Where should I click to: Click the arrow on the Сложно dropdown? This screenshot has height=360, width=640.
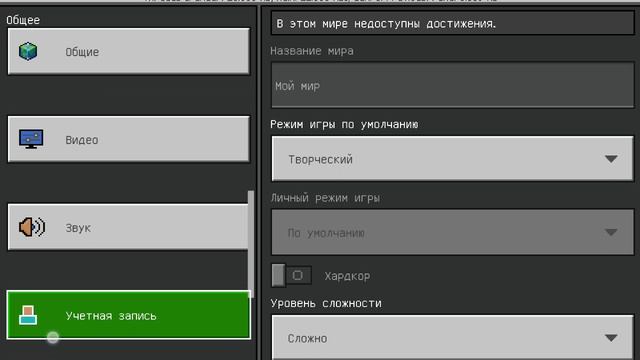click(611, 338)
